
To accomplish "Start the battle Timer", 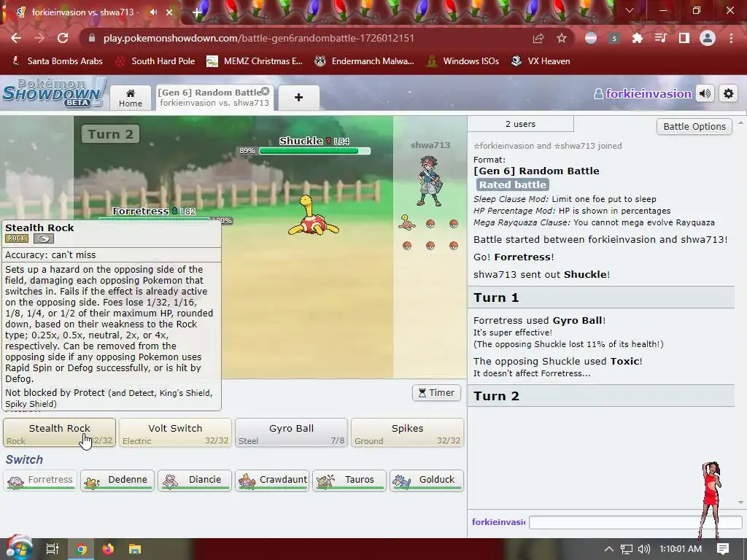I will pos(436,393).
